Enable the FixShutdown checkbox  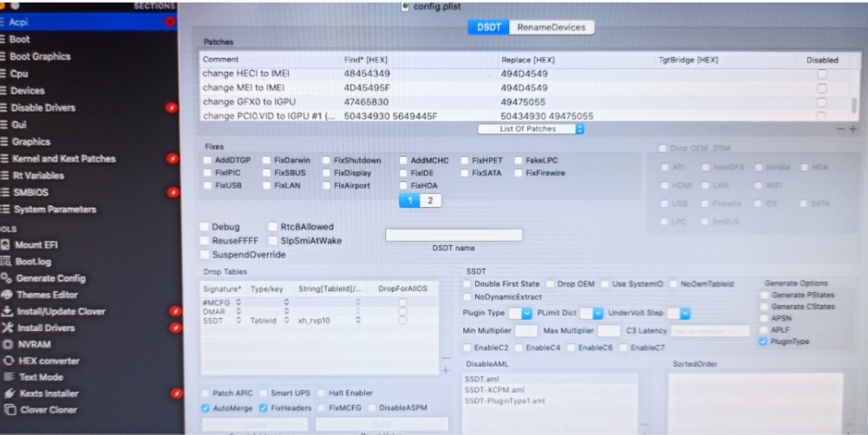point(326,160)
